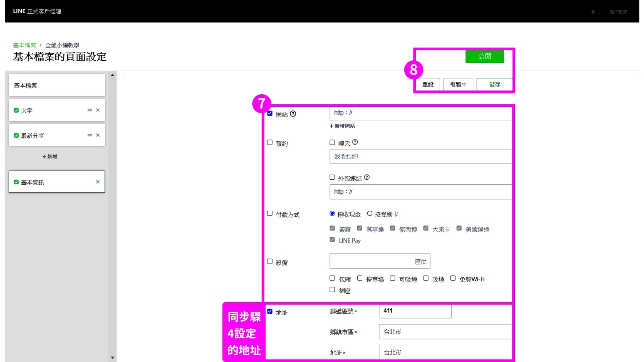Click drag handle icon on 文字 item
This screenshot has height=362, width=644.
point(90,110)
